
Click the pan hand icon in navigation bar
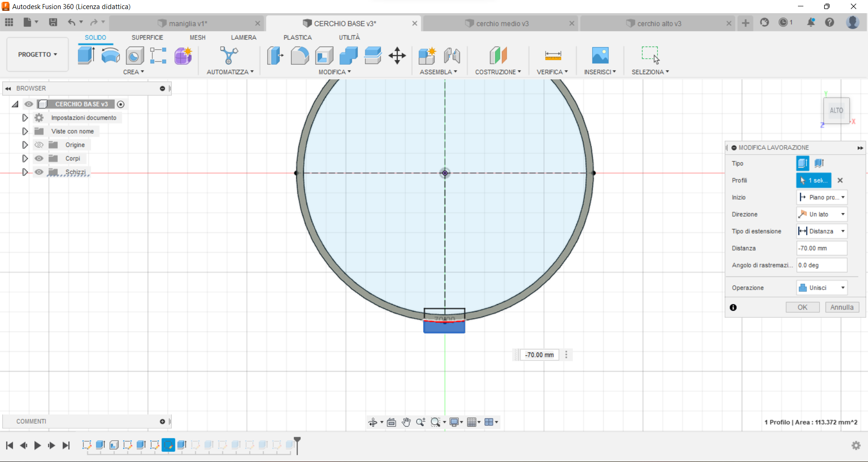[406, 422]
